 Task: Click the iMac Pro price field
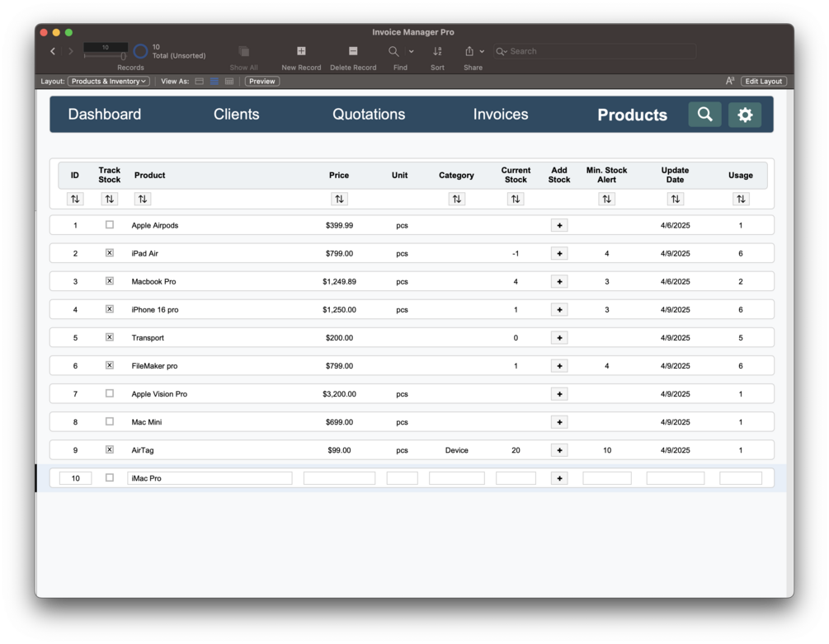pyautogui.click(x=339, y=478)
